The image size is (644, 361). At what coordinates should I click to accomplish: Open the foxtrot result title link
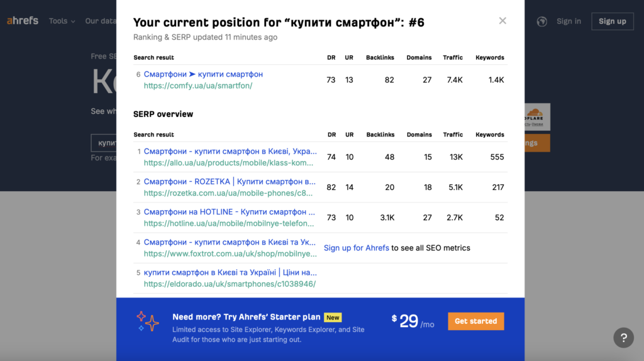(230, 242)
